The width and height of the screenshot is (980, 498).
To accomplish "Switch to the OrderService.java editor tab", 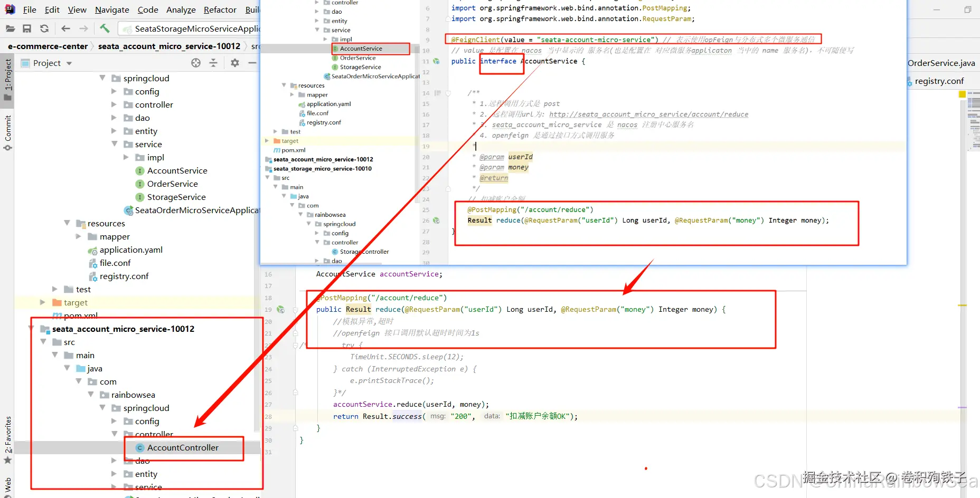I will tap(941, 63).
